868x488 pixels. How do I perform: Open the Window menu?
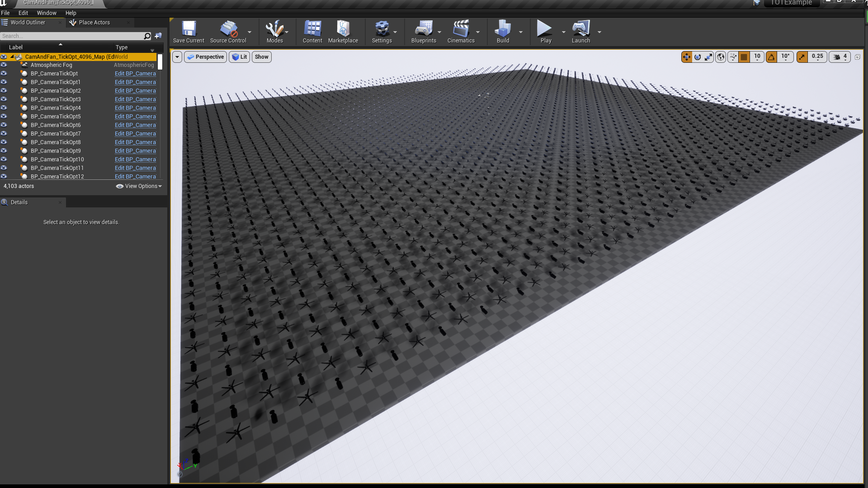[x=47, y=13]
